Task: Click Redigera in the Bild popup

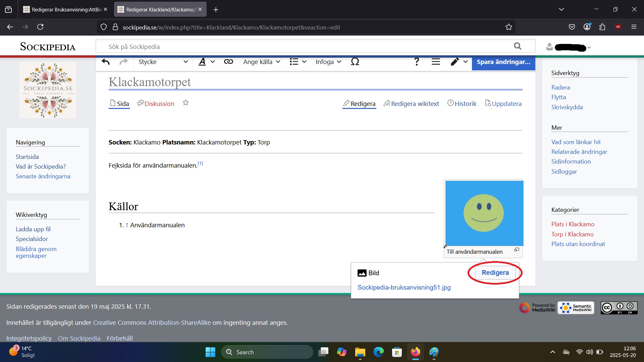Action: (x=495, y=273)
